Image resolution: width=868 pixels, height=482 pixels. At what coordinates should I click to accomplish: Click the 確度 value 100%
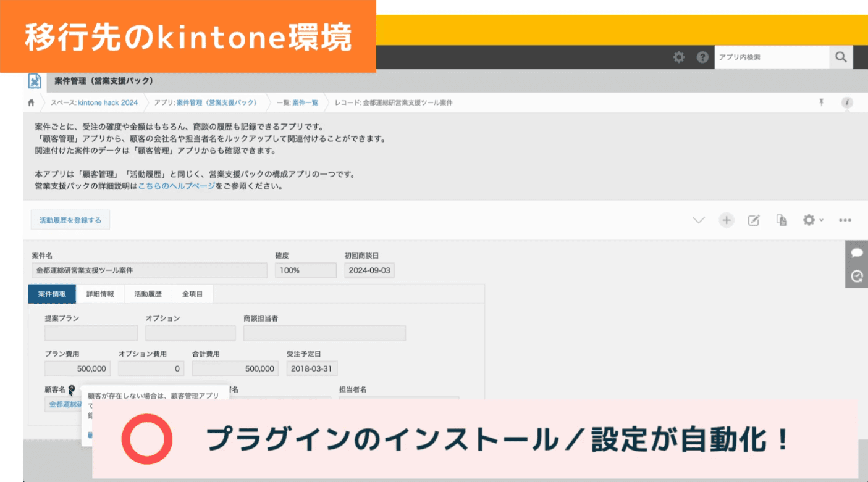[306, 270]
